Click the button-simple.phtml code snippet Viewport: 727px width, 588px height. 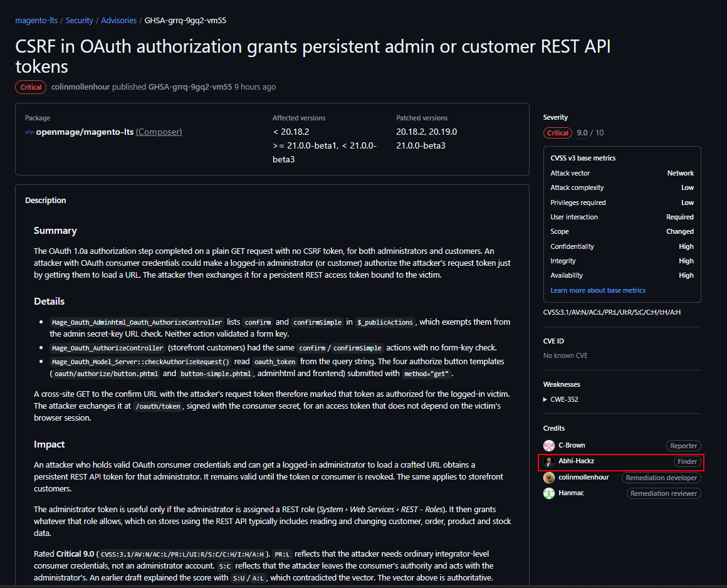pos(216,374)
